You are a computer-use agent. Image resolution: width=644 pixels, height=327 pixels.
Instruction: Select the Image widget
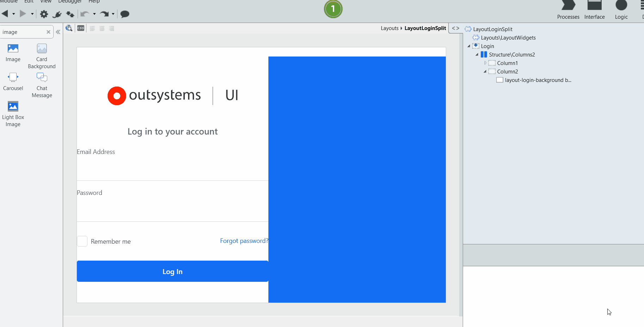pyautogui.click(x=13, y=53)
